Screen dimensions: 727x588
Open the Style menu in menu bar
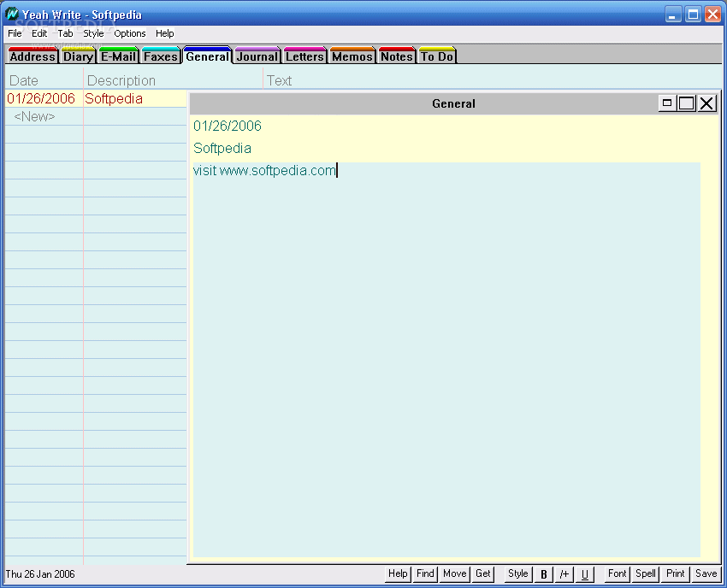point(93,33)
